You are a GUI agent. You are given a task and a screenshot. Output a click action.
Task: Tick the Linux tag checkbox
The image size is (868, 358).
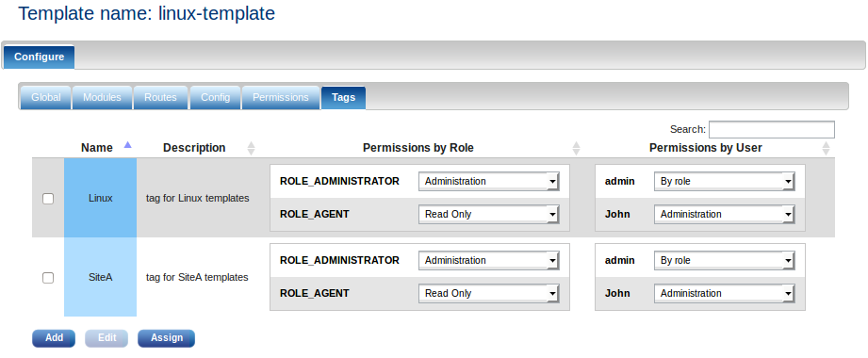coord(48,198)
